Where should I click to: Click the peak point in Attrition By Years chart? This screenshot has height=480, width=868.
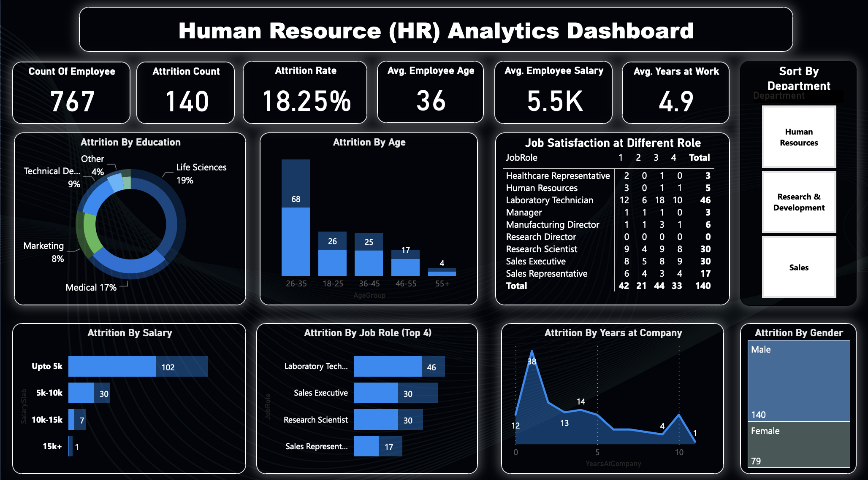coord(532,351)
